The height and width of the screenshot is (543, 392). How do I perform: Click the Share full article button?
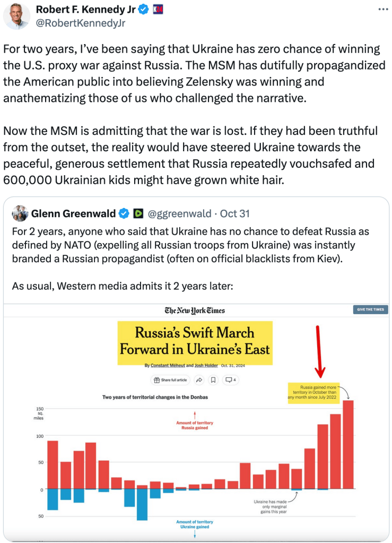[170, 380]
